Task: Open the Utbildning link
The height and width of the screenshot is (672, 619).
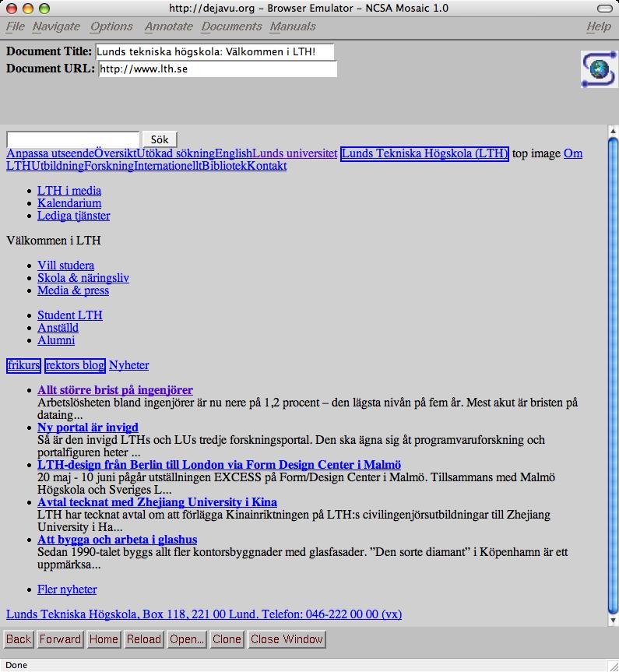Action: click(x=58, y=166)
